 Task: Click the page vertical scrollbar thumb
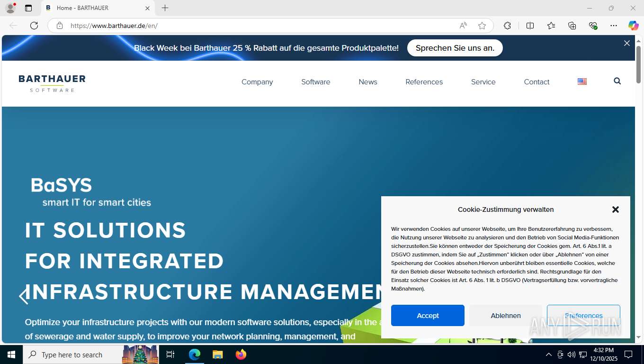click(638, 64)
